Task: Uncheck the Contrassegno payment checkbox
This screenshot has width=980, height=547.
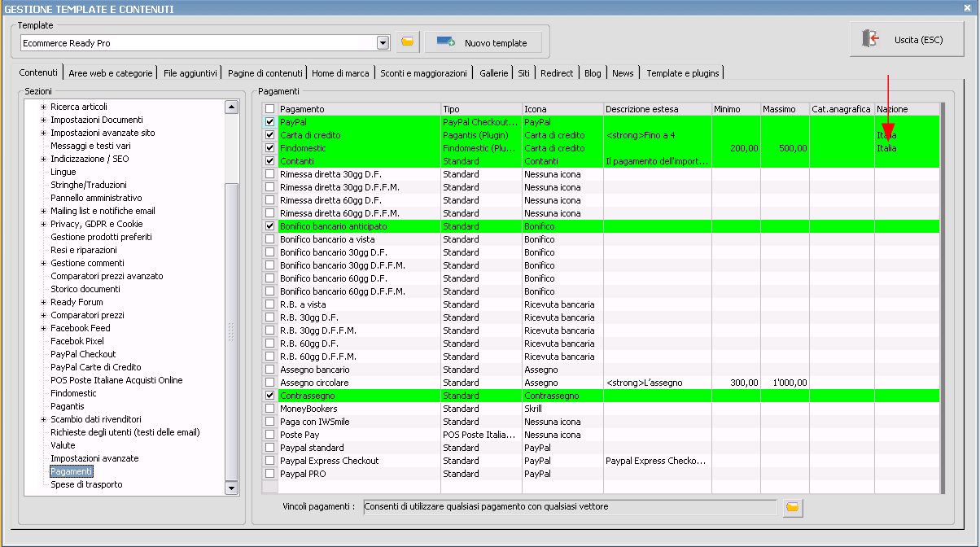Action: 270,396
